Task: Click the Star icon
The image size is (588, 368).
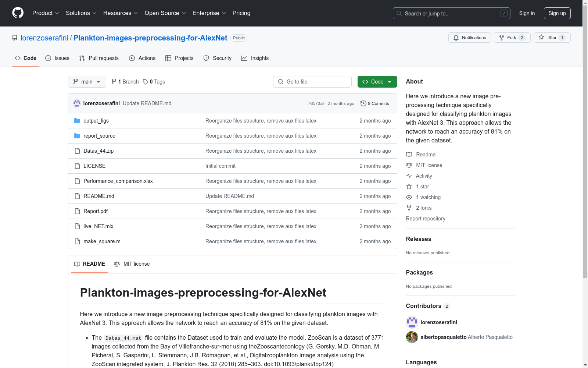Action: pos(541,37)
